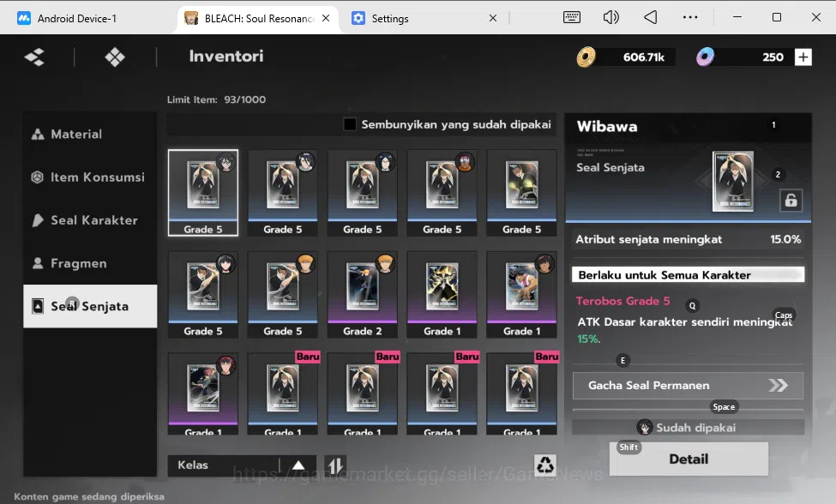Open the emulator three-dots more menu
The image size is (836, 504).
[x=690, y=17]
